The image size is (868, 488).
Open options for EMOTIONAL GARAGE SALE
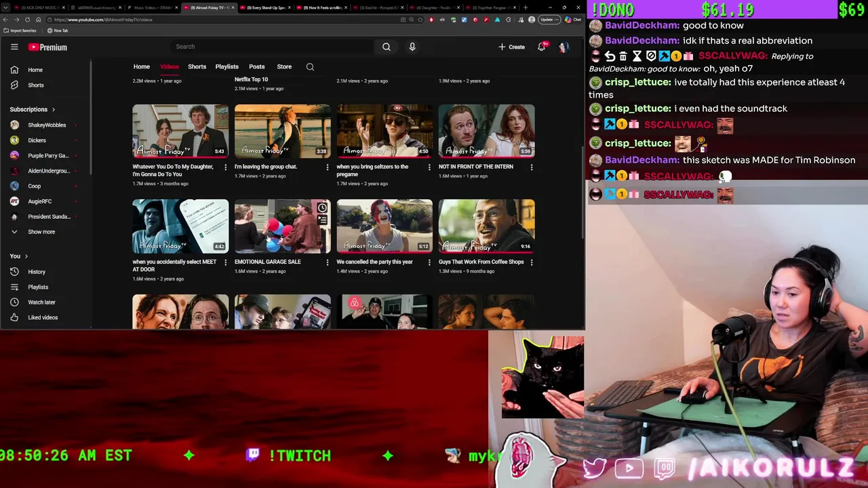[327, 262]
